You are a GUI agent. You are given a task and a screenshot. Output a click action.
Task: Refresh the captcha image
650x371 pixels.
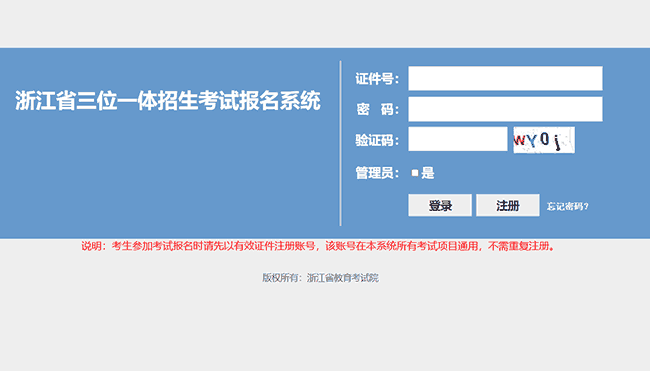click(544, 140)
